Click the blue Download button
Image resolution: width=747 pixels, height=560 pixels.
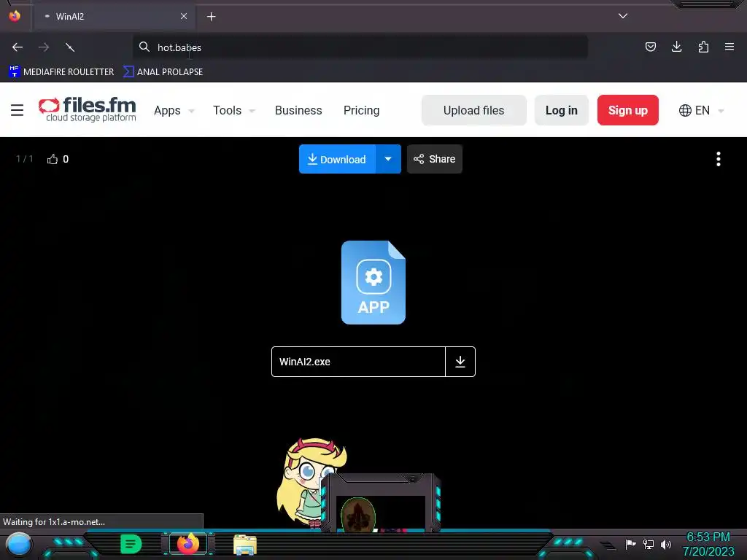tap(337, 159)
